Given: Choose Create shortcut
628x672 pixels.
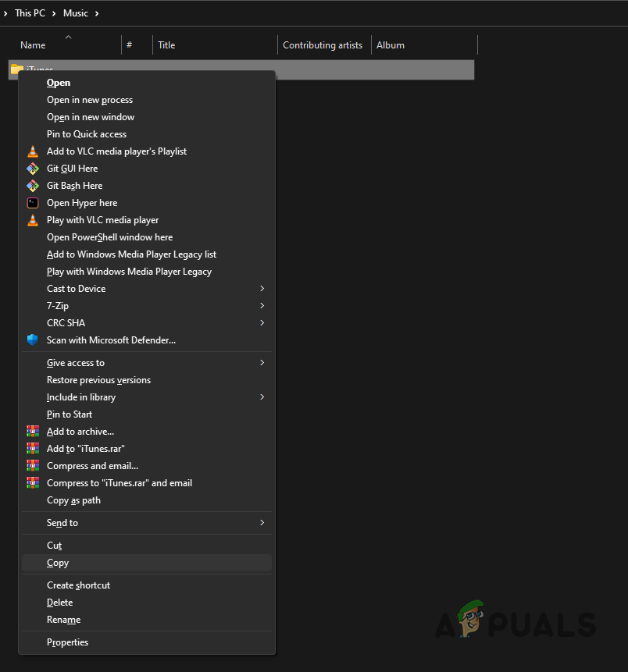Looking at the screenshot, I should point(147,585).
